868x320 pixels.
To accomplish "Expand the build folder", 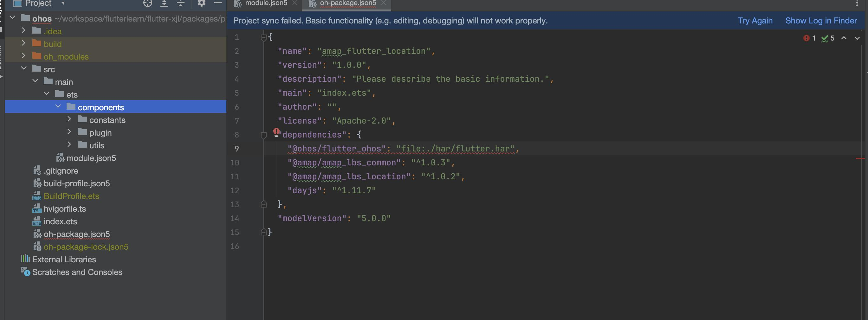I will point(23,43).
